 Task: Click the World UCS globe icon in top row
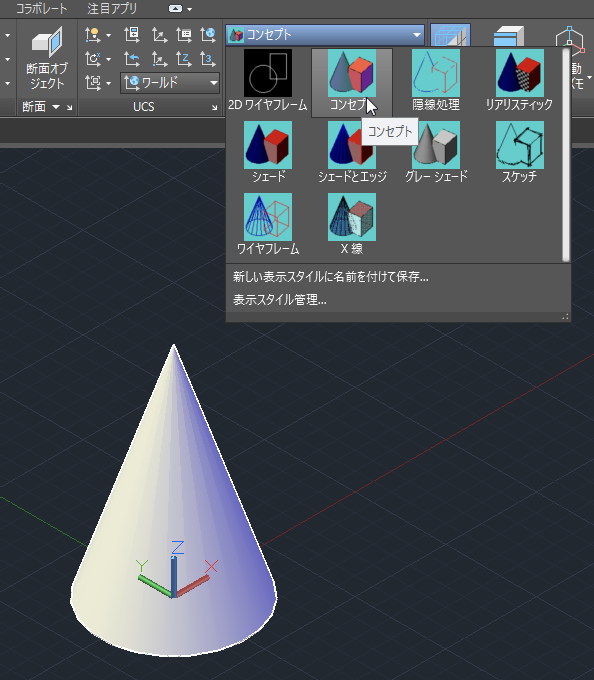[x=208, y=35]
